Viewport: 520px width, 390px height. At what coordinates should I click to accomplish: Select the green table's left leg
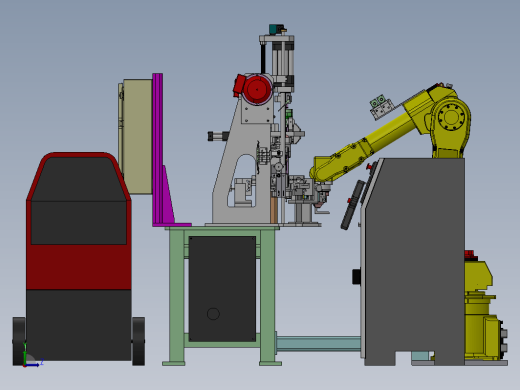176,296
